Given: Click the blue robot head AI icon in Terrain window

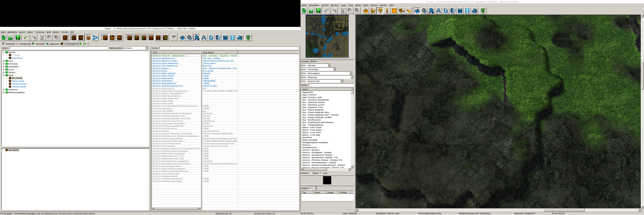Looking at the screenshot, I should [x=453, y=11].
